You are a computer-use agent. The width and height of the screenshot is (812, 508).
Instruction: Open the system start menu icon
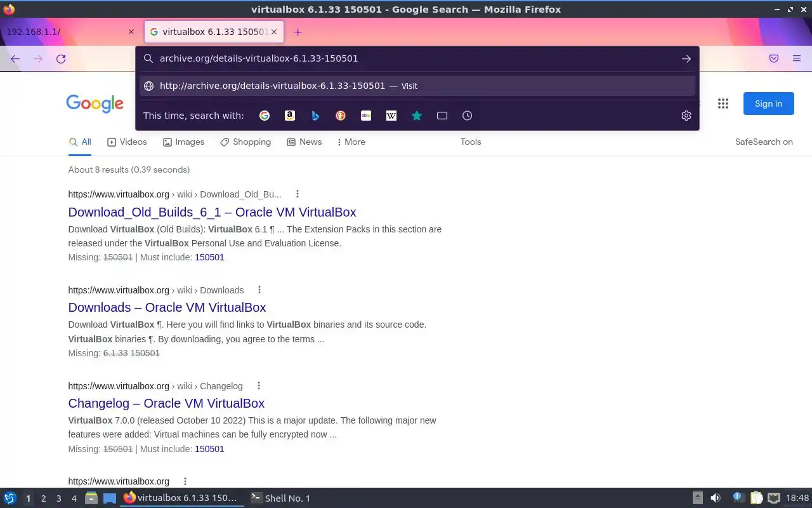[10, 498]
